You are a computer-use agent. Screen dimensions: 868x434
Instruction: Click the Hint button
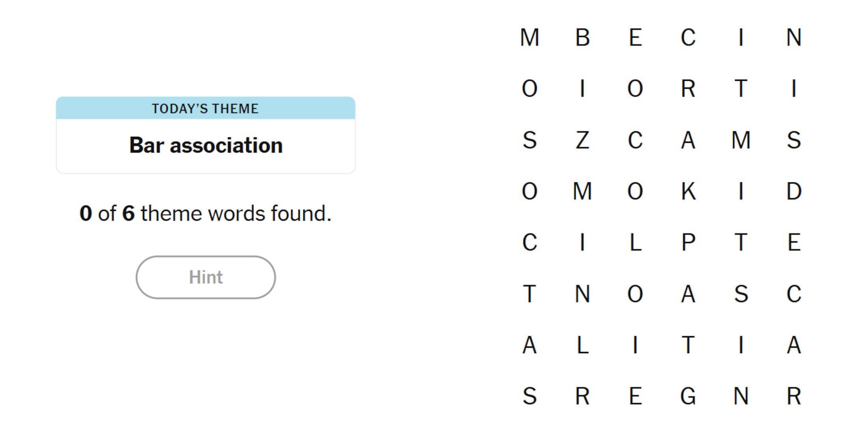[206, 277]
